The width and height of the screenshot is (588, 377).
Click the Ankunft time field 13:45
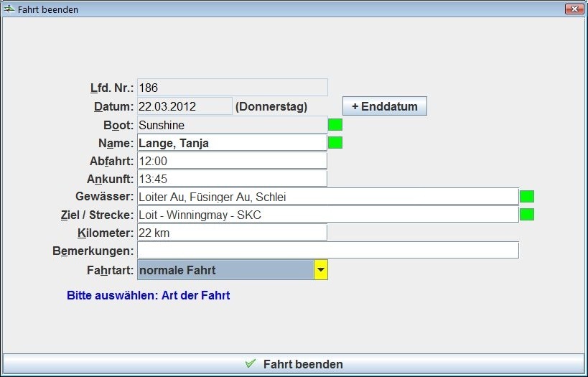pos(232,179)
